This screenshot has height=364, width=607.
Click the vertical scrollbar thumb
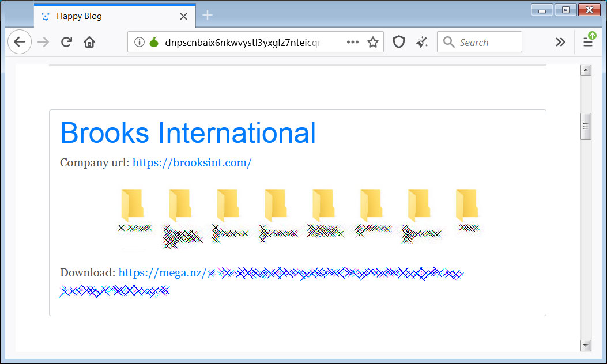[586, 127]
